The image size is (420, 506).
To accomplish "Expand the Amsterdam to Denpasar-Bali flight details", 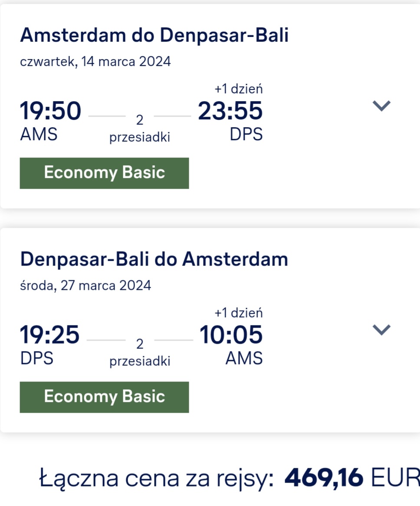I will point(382,106).
